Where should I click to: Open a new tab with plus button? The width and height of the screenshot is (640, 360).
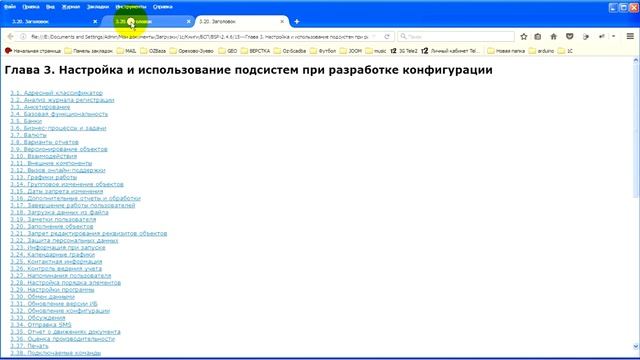[x=297, y=22]
